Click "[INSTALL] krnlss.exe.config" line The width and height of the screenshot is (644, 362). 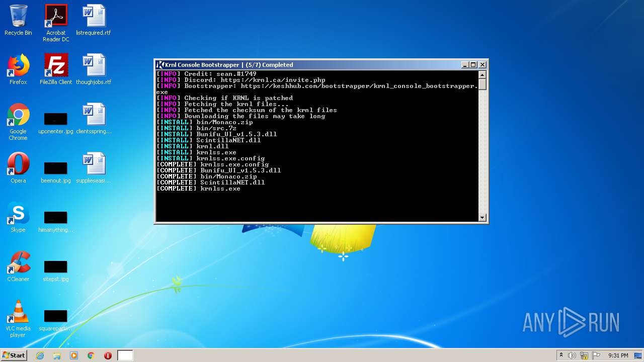coord(210,158)
